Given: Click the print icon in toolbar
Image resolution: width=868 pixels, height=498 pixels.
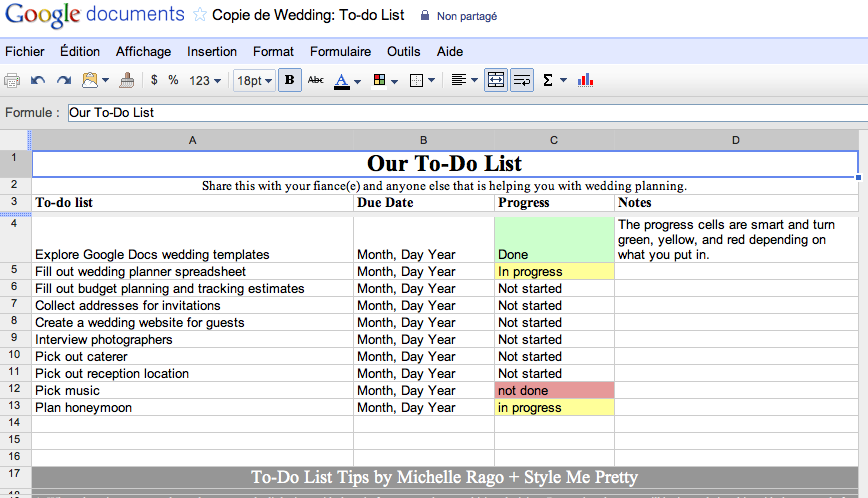Looking at the screenshot, I should click(x=12, y=80).
